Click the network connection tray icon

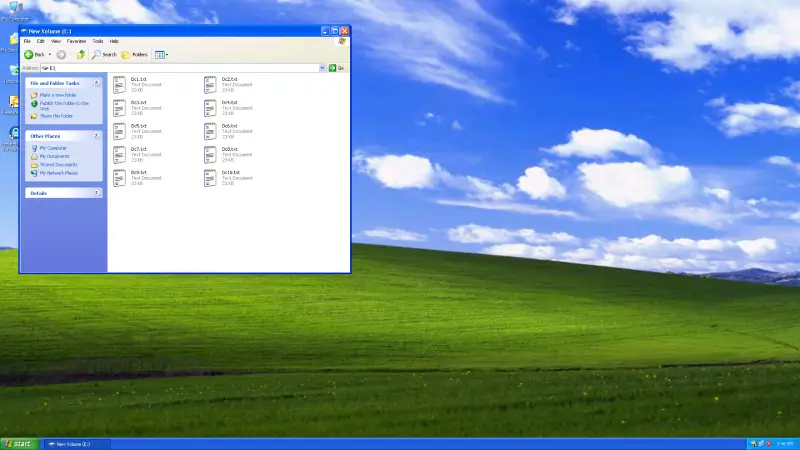[x=761, y=444]
